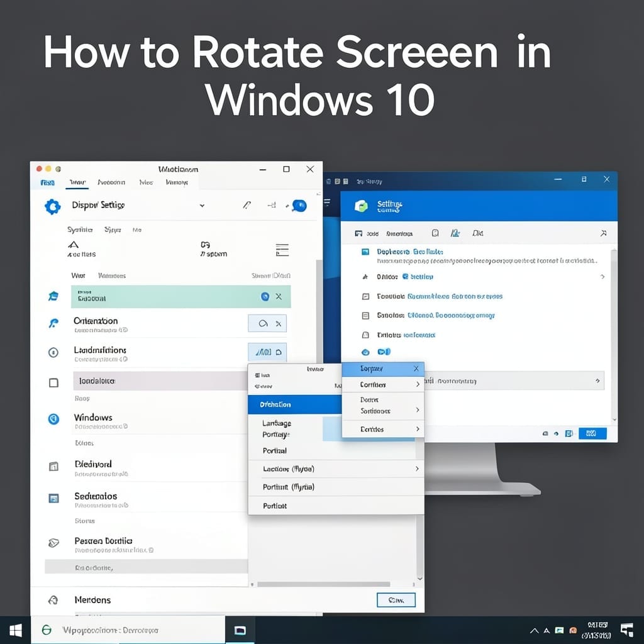The height and width of the screenshot is (644, 644).
Task: Switch to the Pvooorn tab
Action: point(111,182)
